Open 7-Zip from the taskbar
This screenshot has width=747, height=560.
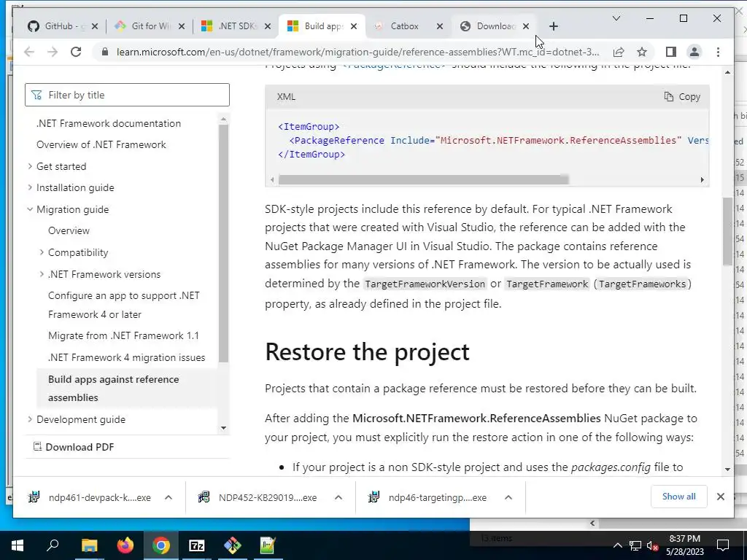coord(197,545)
